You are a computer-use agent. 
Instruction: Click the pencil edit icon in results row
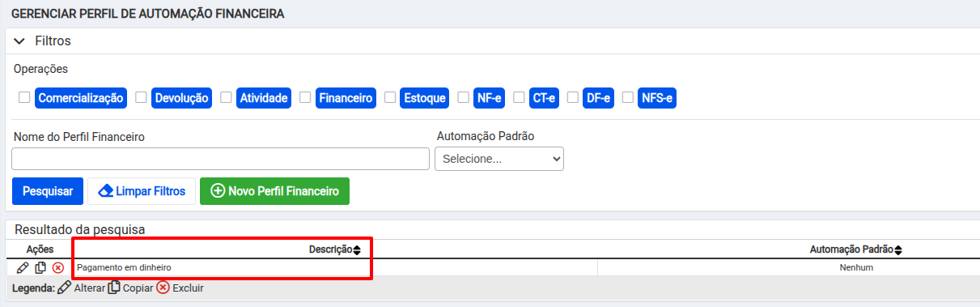pyautogui.click(x=22, y=267)
